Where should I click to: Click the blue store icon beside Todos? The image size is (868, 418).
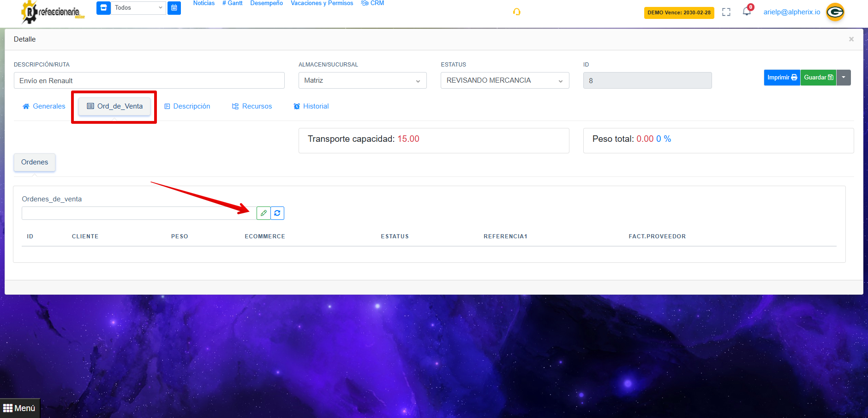[x=104, y=8]
